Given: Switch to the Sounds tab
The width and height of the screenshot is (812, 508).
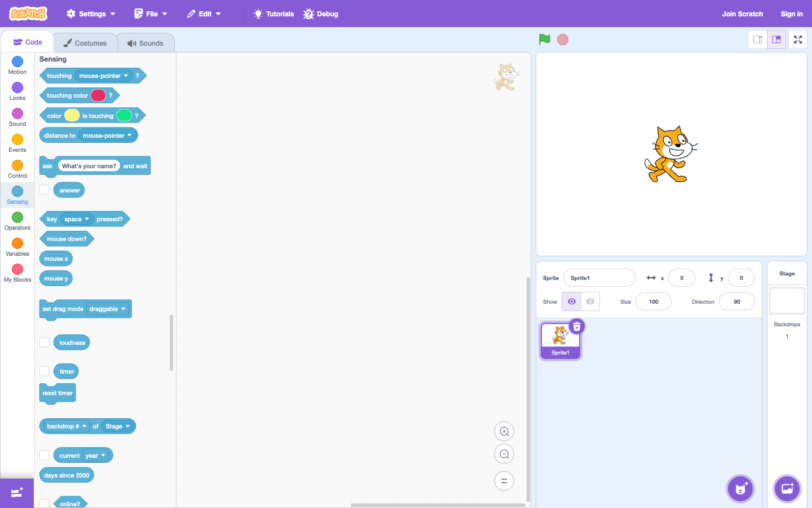Looking at the screenshot, I should (x=145, y=43).
